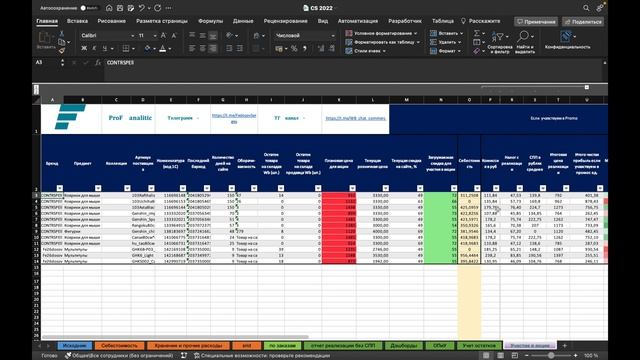The image size is (640, 360).
Task: Open the Главная ribbon tab
Action: (x=47, y=21)
